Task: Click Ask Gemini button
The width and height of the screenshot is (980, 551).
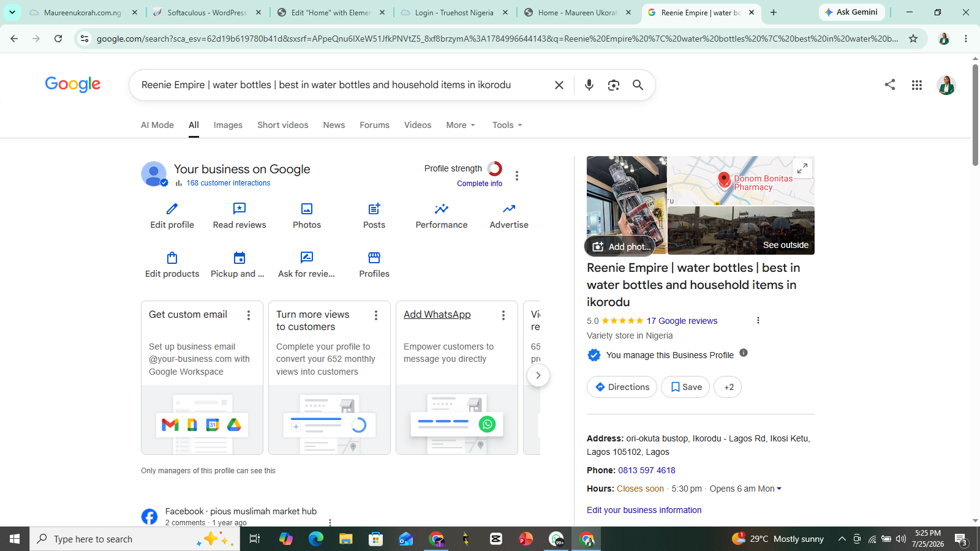Action: click(x=851, y=12)
